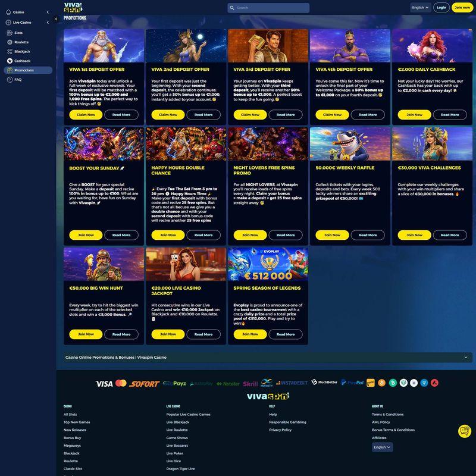Screen dimensions: 476x476
Task: Read More on €50,000 Big Win Hunt
Action: [x=121, y=334]
